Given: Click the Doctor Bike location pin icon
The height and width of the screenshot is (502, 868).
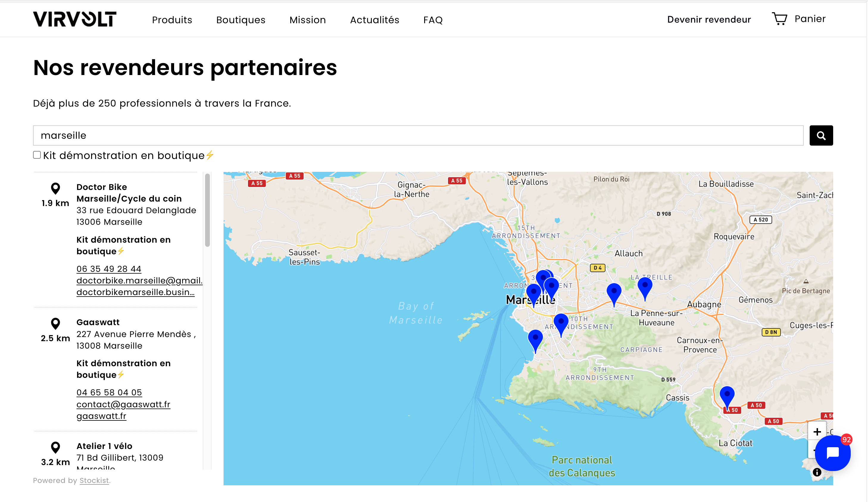Looking at the screenshot, I should click(x=55, y=188).
